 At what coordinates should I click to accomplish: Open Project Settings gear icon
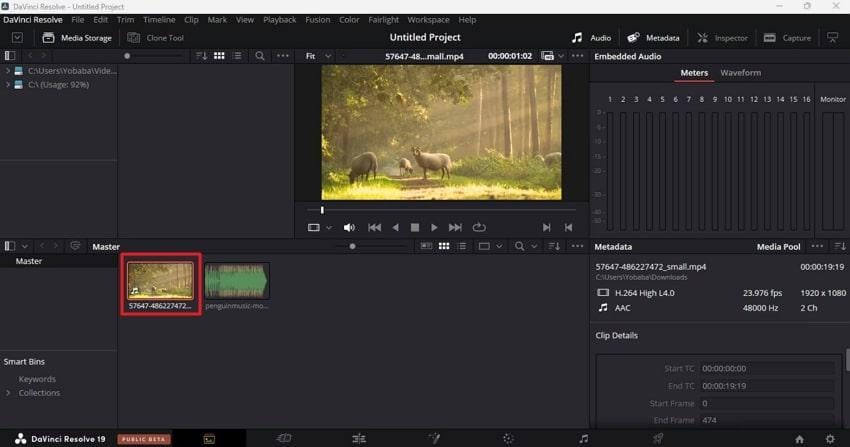tap(830, 439)
